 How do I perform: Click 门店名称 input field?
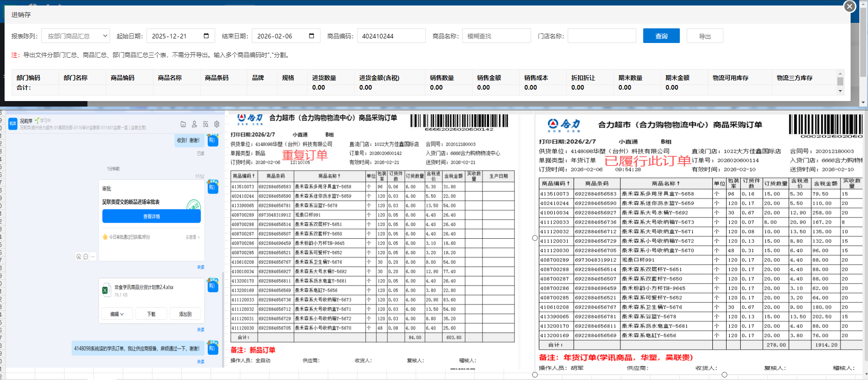[602, 36]
